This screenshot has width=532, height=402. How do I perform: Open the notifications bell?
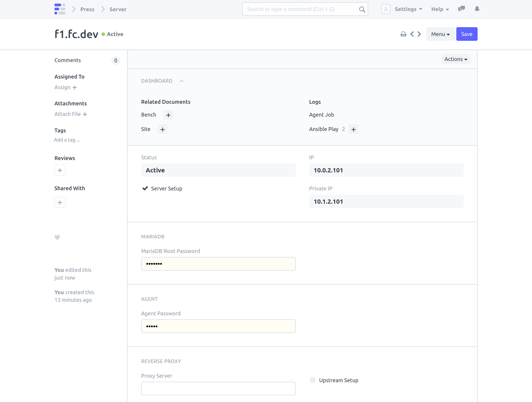point(477,9)
